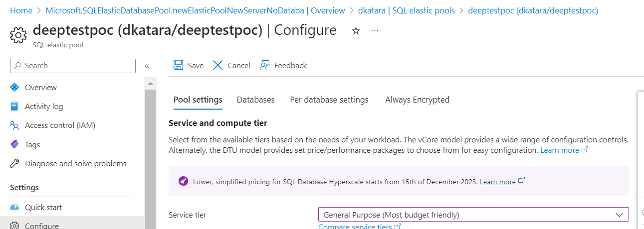Click the Configure gear icon in the sidebar

(15, 226)
